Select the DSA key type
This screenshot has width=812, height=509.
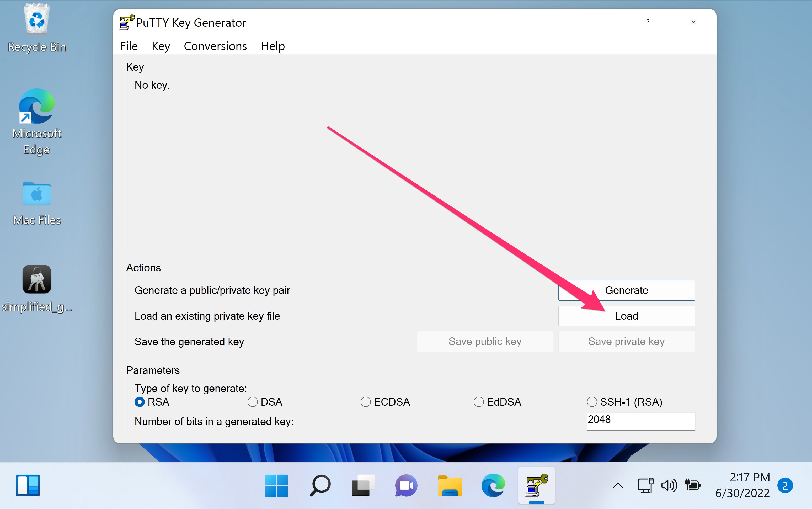tap(265, 402)
